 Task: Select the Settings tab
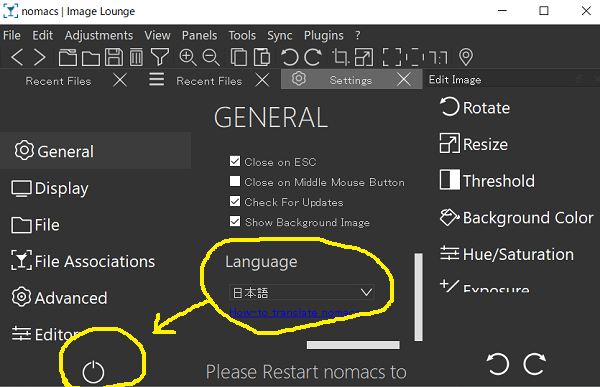click(351, 80)
